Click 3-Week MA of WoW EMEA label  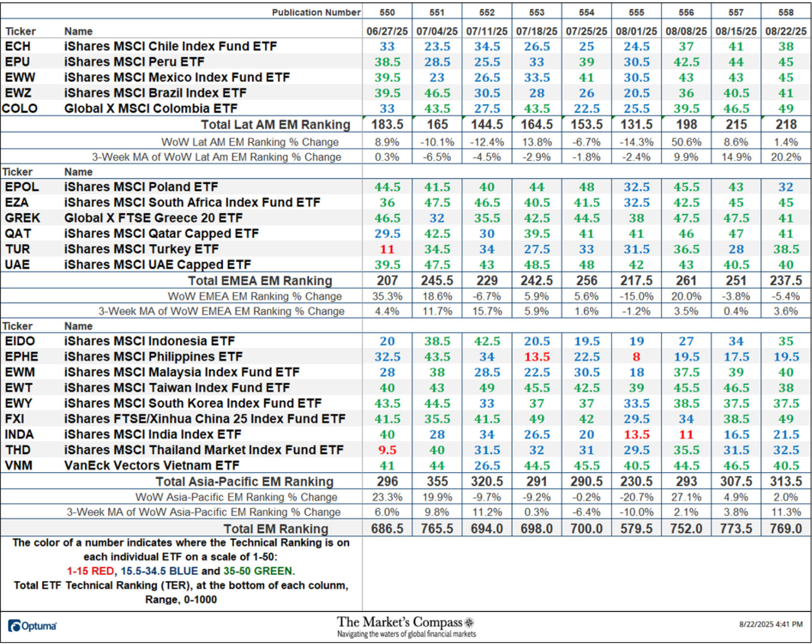coord(221,311)
